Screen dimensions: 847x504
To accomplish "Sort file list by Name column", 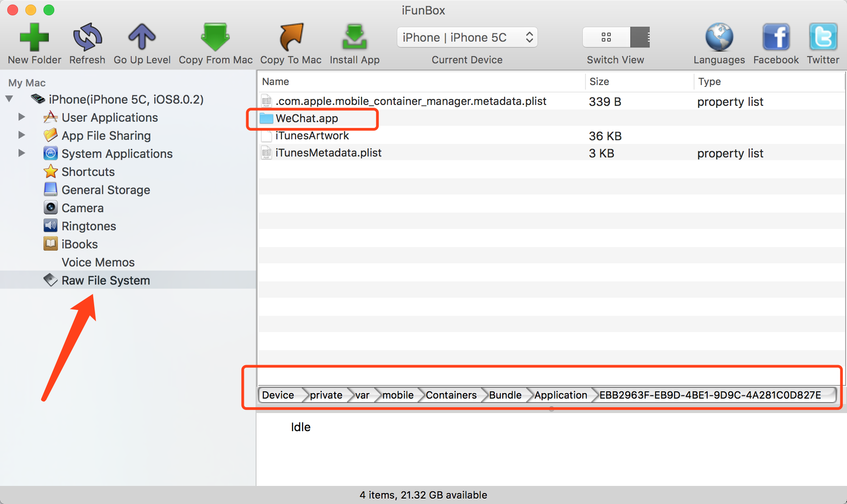I will (x=421, y=81).
